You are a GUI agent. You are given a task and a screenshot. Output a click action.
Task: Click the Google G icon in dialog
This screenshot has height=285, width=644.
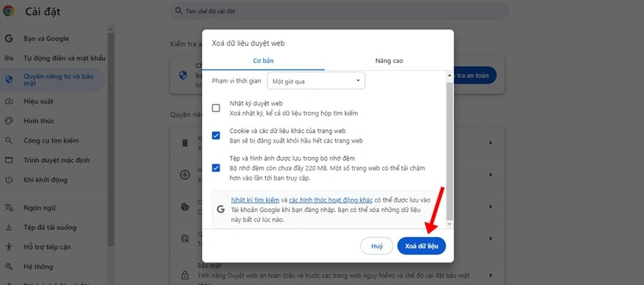coord(220,209)
